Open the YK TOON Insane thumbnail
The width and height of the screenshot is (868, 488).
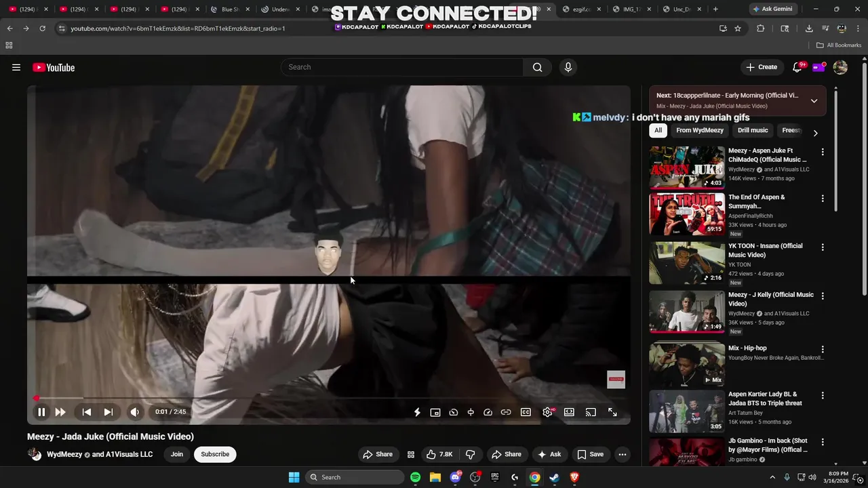[x=687, y=263]
